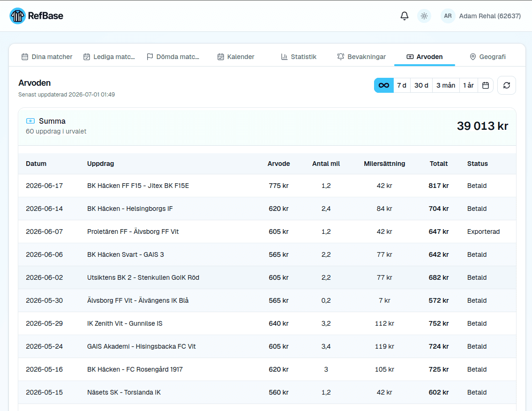532x411 pixels.
Task: Open Bevakningar tab
Action: pos(362,57)
